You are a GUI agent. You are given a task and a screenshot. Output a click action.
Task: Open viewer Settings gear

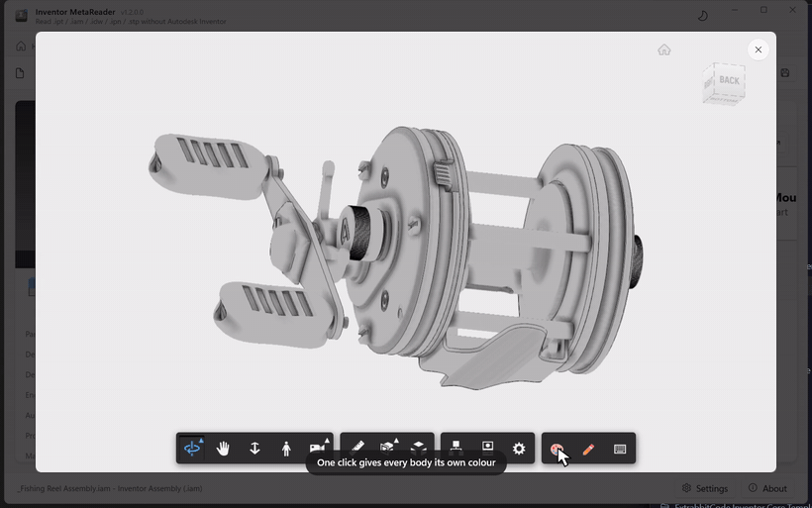519,449
